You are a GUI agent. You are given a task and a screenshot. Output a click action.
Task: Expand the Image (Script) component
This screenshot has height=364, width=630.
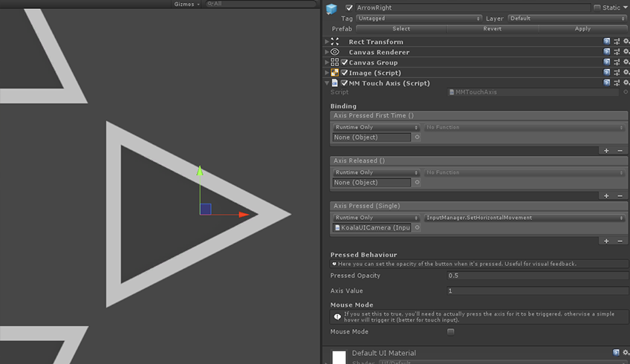point(327,73)
